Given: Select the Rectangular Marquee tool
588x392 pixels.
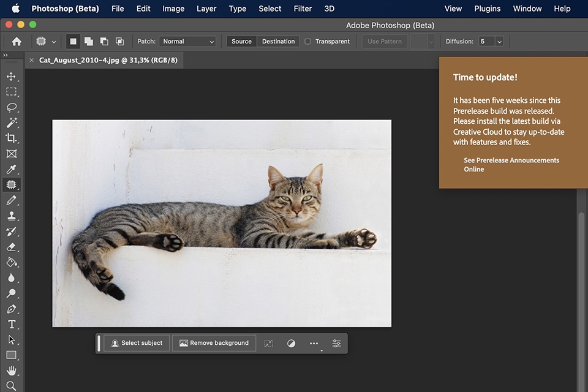Looking at the screenshot, I should [x=11, y=92].
